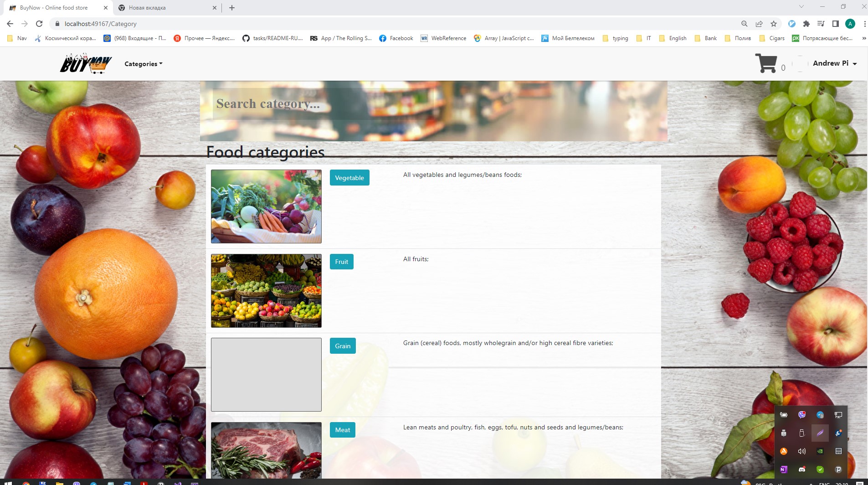The width and height of the screenshot is (868, 485).
Task: Click the Fruit category button
Action: pyautogui.click(x=341, y=261)
